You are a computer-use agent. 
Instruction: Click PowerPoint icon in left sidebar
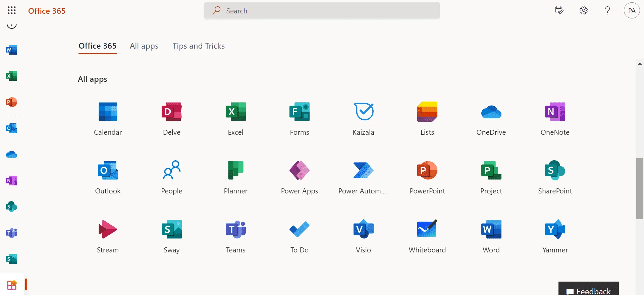(x=12, y=102)
